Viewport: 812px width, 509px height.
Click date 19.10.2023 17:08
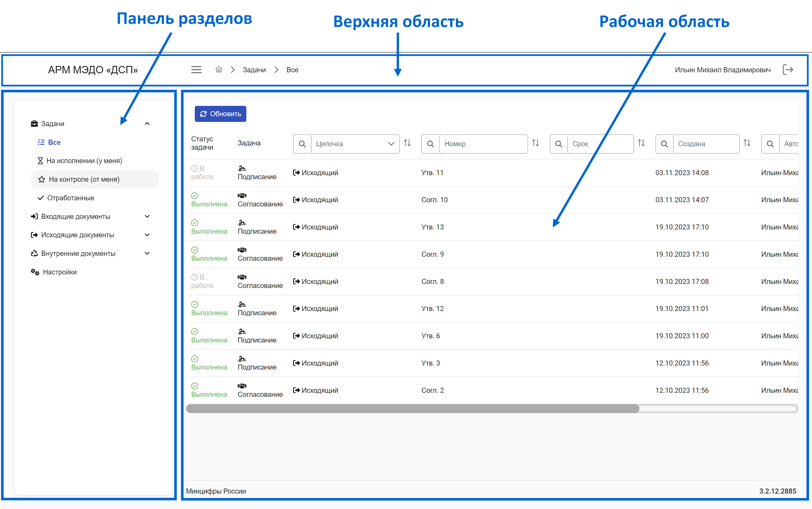(682, 281)
